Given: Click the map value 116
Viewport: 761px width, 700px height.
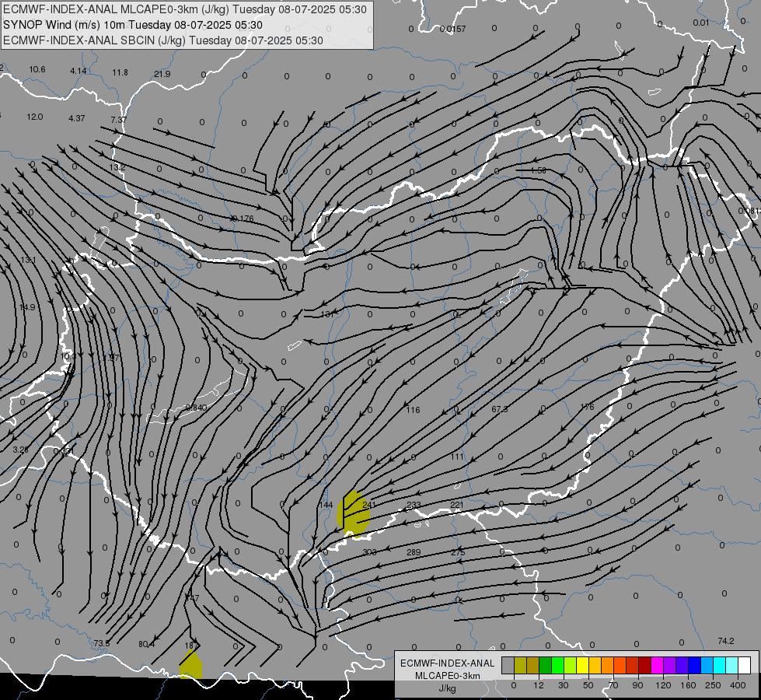Looking at the screenshot, I should tap(413, 410).
